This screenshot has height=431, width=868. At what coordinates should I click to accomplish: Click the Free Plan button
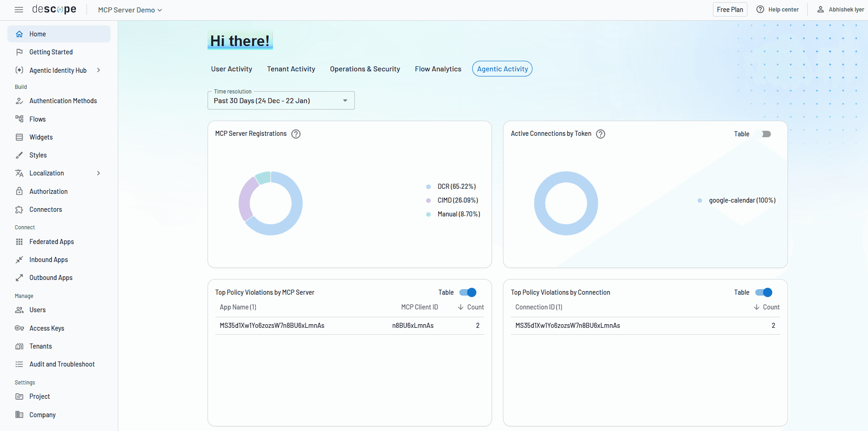click(x=730, y=9)
